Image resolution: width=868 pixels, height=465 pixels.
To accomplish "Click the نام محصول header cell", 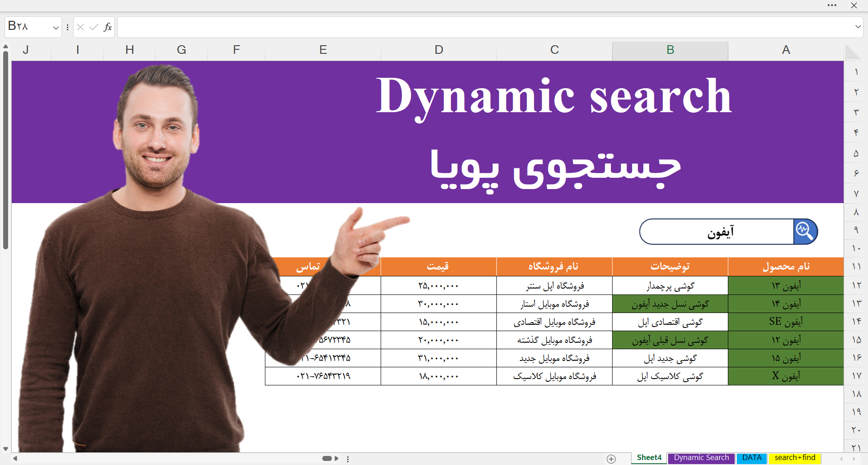I will pos(786,267).
